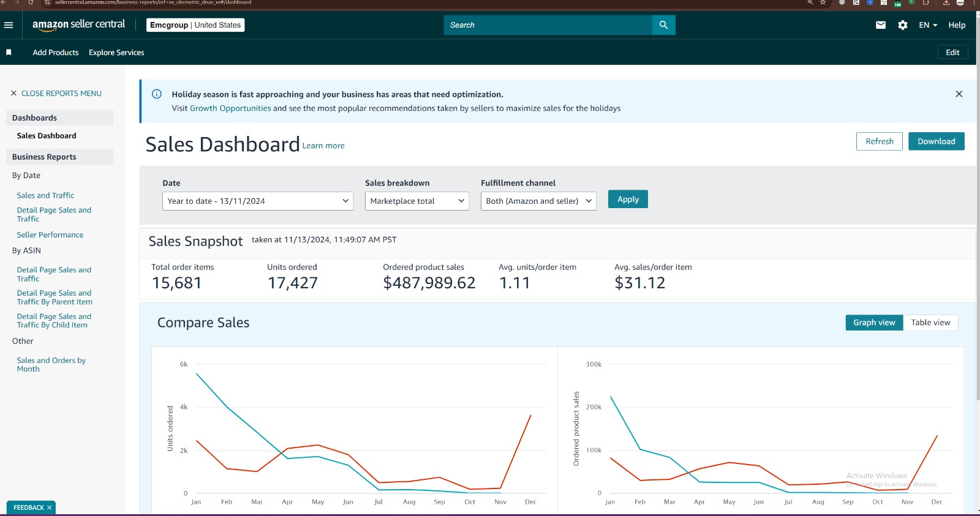Open Explore Services menu item
This screenshot has width=980, height=516.
(116, 53)
